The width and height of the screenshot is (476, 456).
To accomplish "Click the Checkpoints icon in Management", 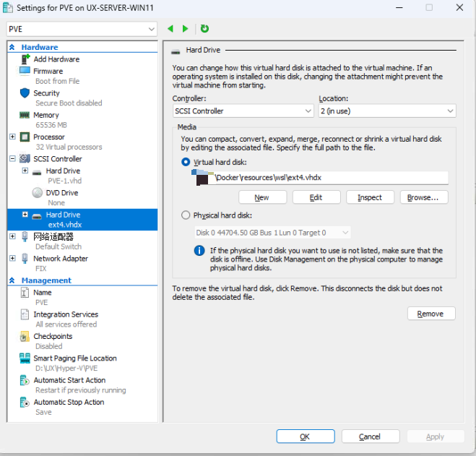I will 25,337.
